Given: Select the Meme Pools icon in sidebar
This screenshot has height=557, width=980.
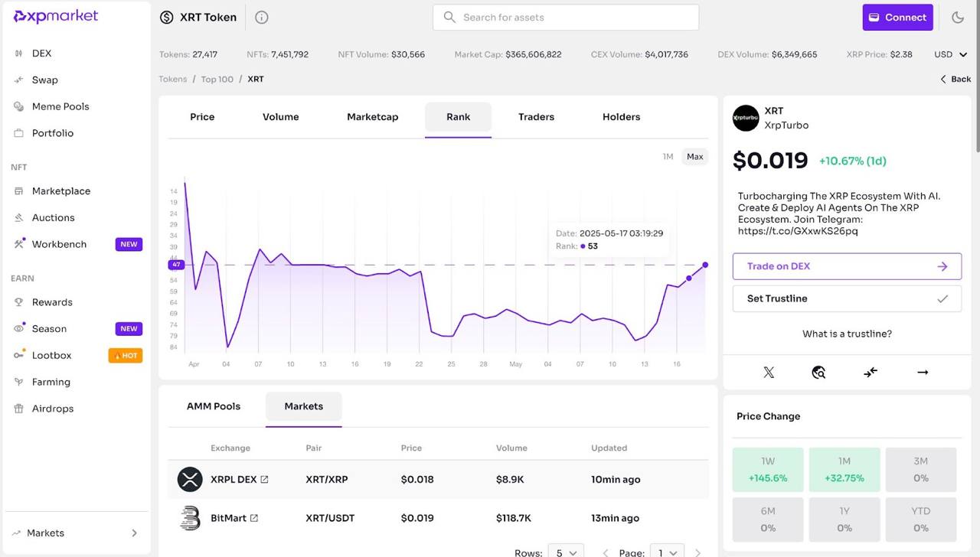Looking at the screenshot, I should pyautogui.click(x=18, y=106).
